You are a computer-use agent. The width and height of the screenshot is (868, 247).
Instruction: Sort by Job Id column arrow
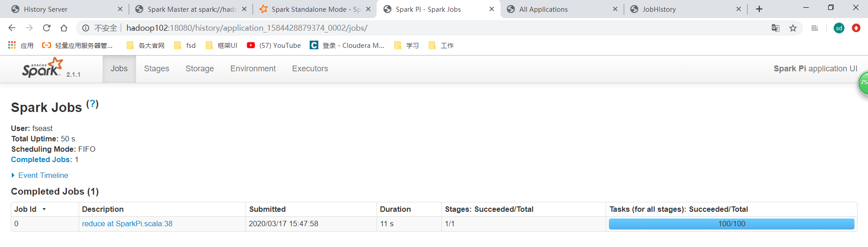pyautogui.click(x=44, y=209)
